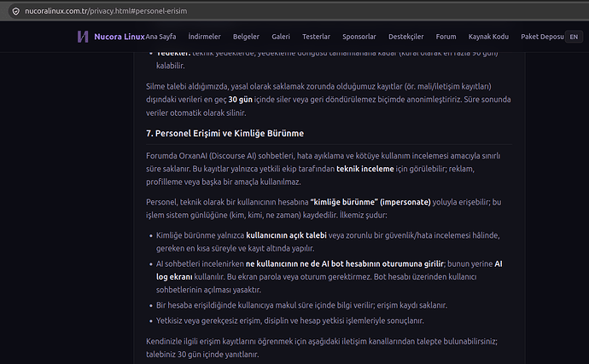The height and width of the screenshot is (364, 589).
Task: Open the Sponsorlar nav item
Action: click(359, 37)
